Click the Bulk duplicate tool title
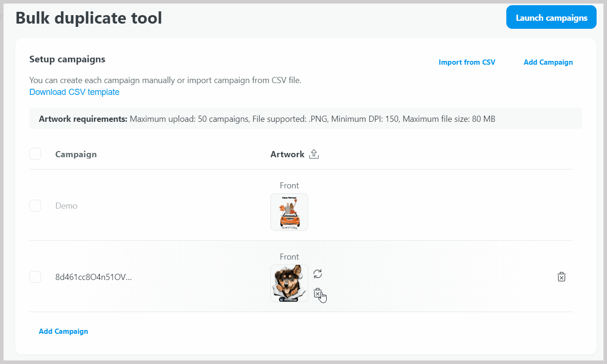This screenshot has width=607, height=364. point(89,18)
